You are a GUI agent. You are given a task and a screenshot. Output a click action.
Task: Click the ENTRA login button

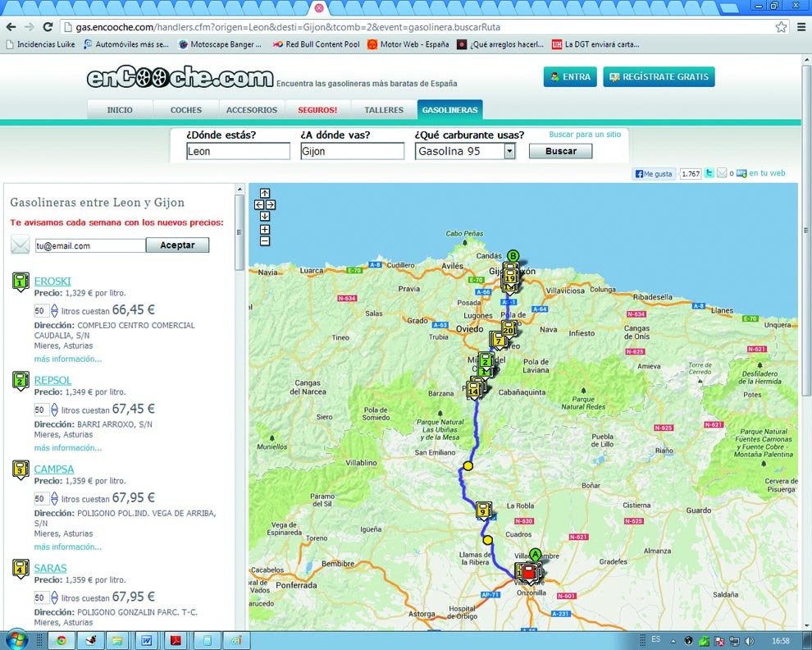[570, 76]
